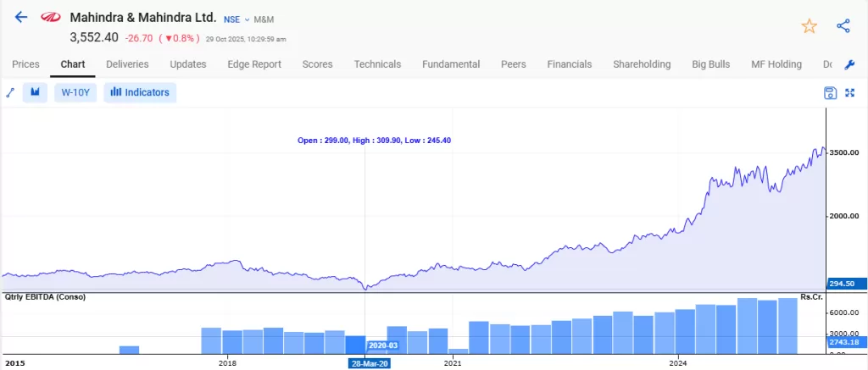View the Shareholding tab
This screenshot has height=370, width=868.
tap(642, 64)
